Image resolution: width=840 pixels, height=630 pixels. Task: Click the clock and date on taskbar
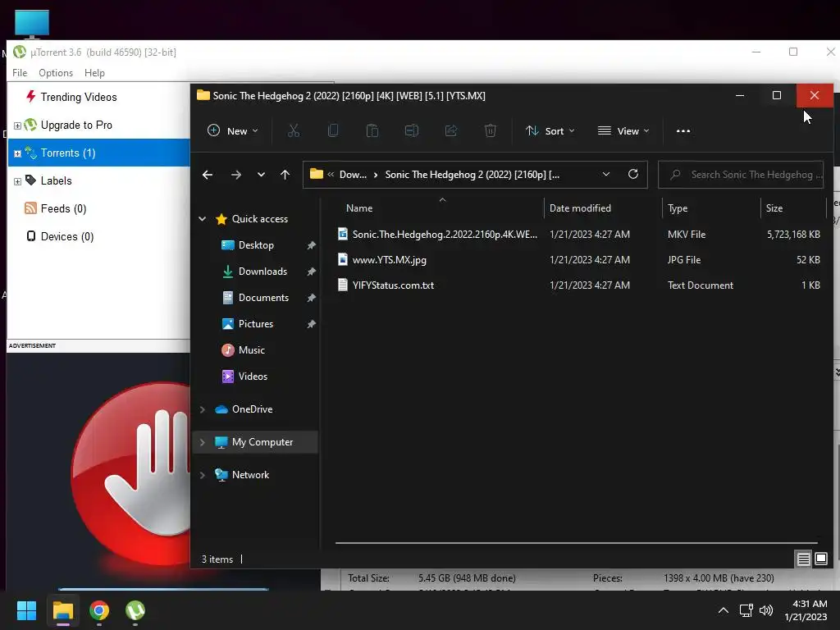(x=806, y=610)
